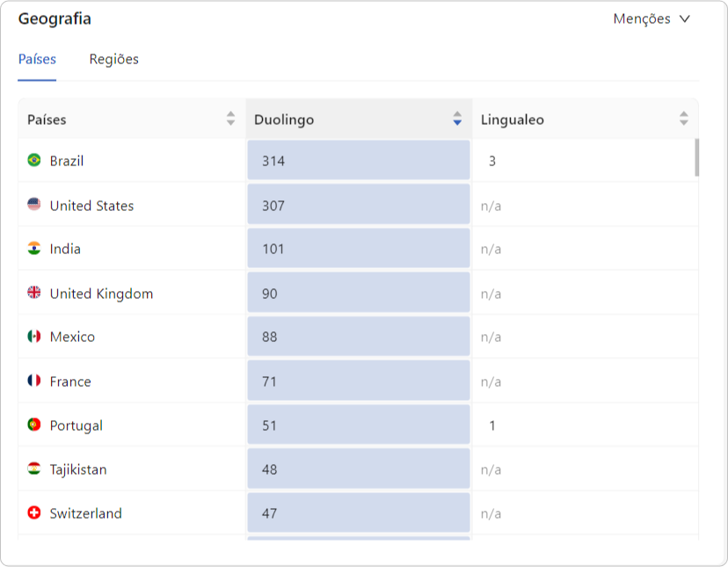Click the United Kingdom flag icon
Image resolution: width=728 pixels, height=567 pixels.
34,293
